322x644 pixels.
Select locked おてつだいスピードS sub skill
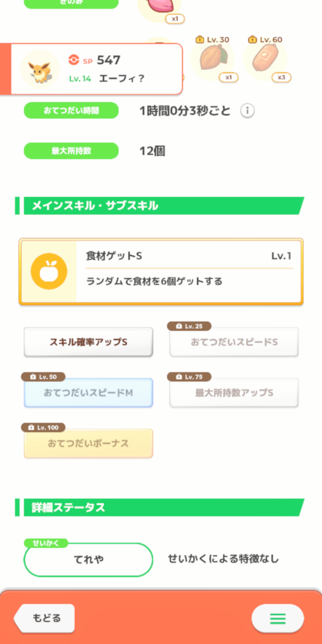point(234,341)
